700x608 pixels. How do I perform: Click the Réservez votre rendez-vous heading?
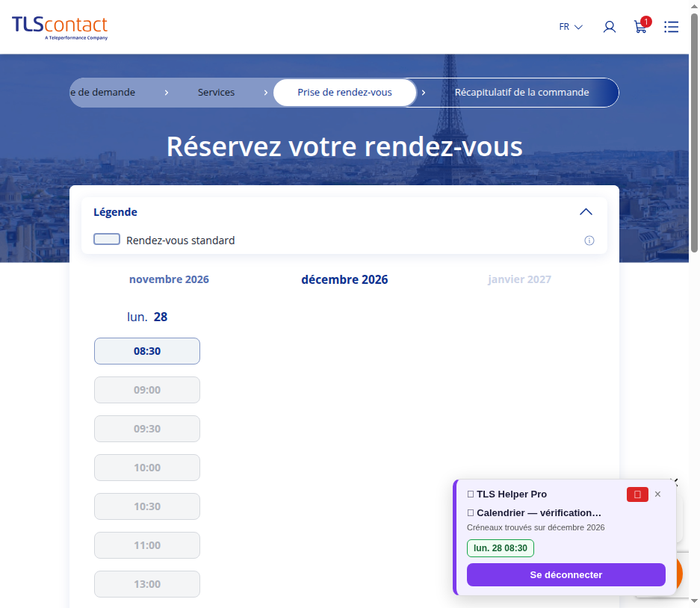pos(344,146)
